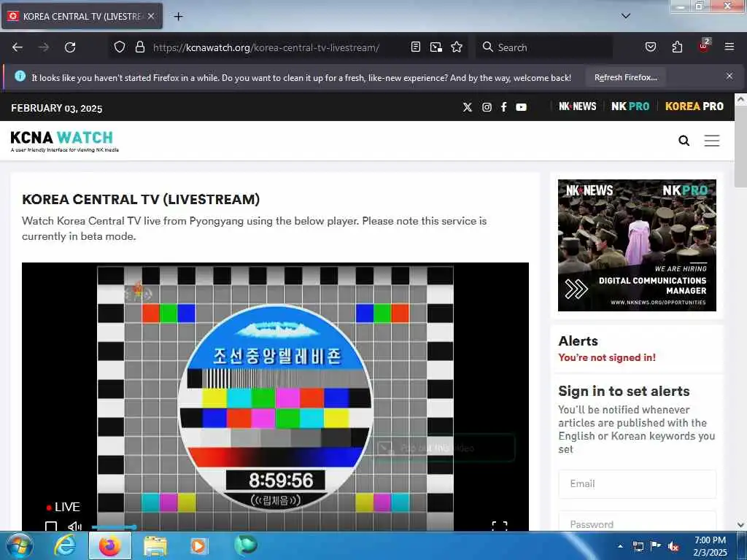Open the site search magnifier
This screenshot has width=747, height=560.
(684, 141)
